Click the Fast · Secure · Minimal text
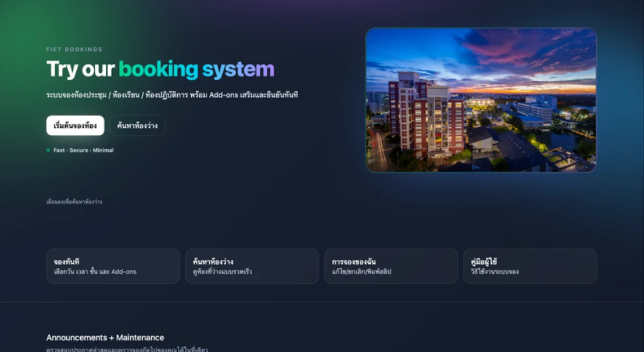The width and height of the screenshot is (644, 352). tap(83, 150)
